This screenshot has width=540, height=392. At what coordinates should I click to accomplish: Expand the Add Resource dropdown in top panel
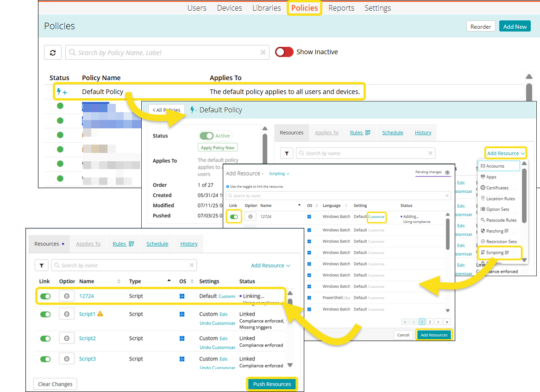click(506, 153)
